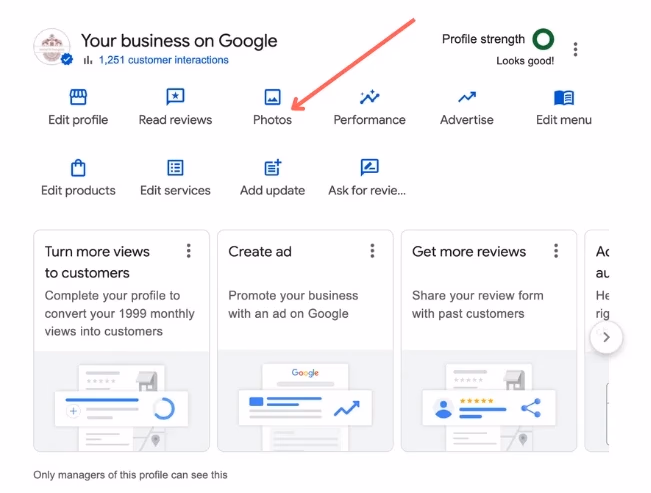Select text 'Complete your profile to convert your 1999 monthly views'
The image size is (651, 493).
click(x=120, y=314)
